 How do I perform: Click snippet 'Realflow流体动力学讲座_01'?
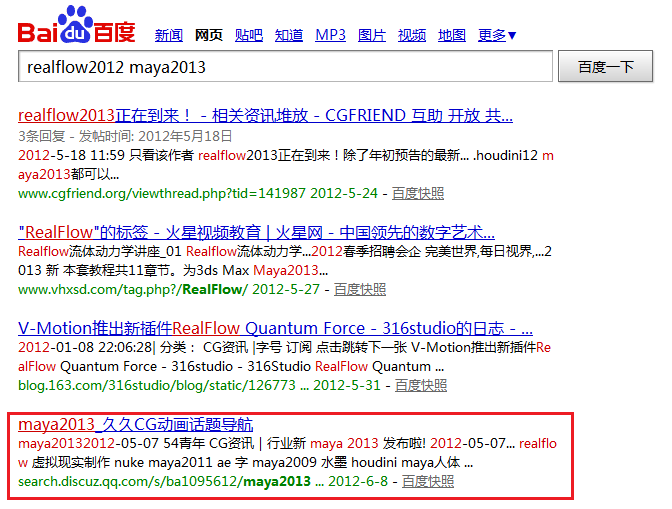point(100,251)
